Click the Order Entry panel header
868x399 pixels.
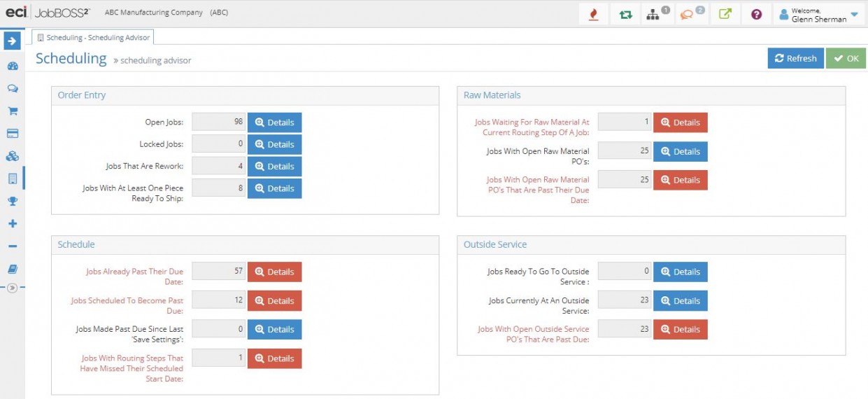245,95
